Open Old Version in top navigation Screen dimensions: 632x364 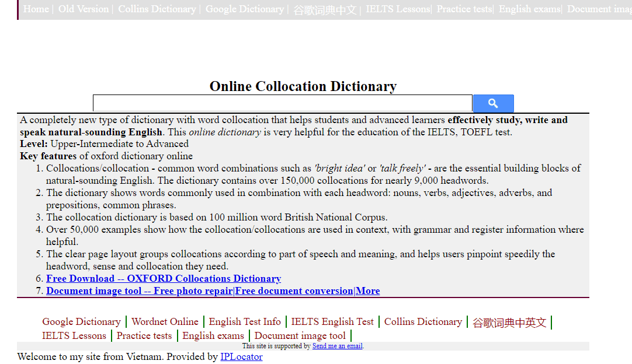pos(84,9)
